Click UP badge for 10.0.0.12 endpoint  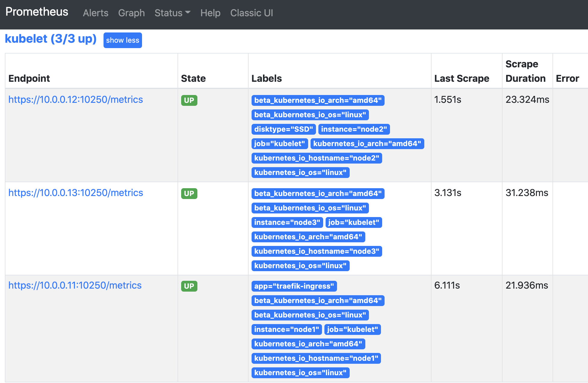click(x=189, y=100)
